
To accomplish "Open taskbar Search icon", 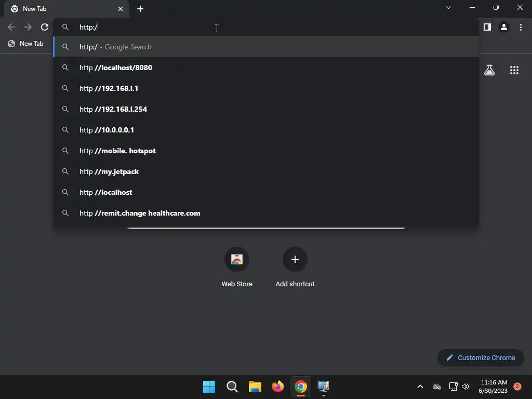I will (x=232, y=387).
